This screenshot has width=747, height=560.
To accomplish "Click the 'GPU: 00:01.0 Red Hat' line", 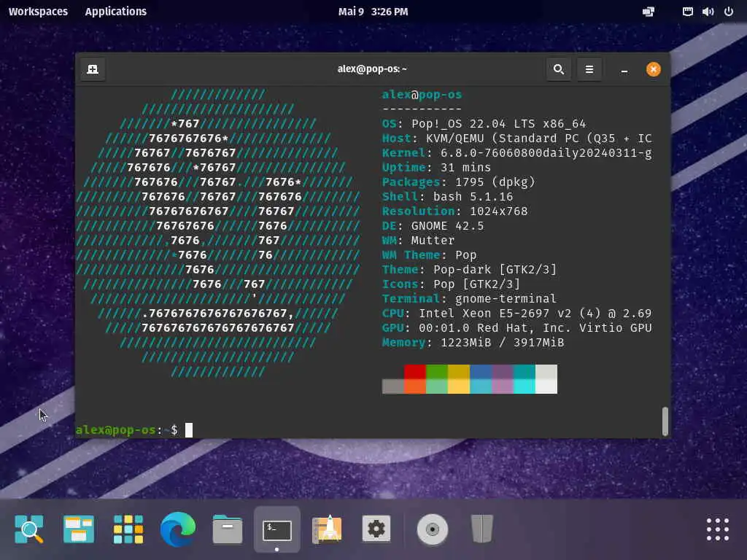I will tap(516, 327).
